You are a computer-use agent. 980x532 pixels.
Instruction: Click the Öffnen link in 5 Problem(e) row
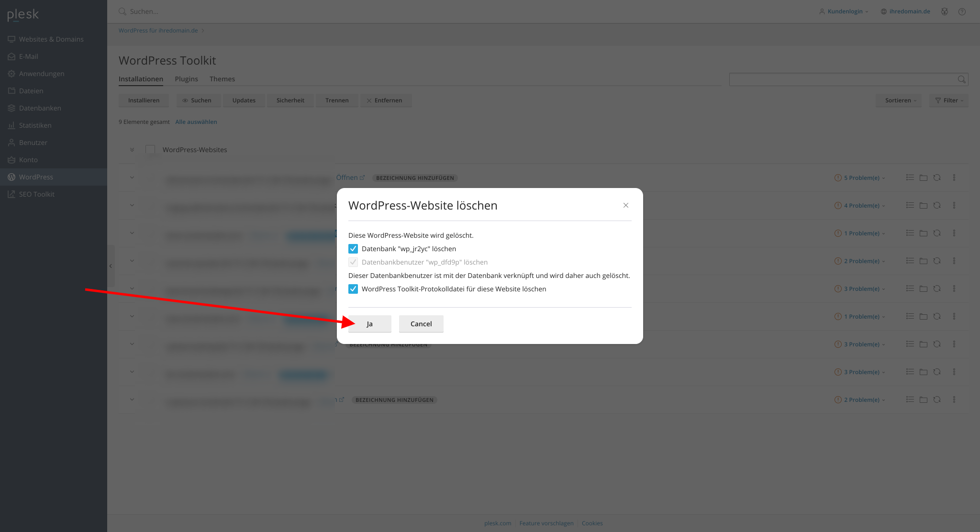pyautogui.click(x=350, y=177)
